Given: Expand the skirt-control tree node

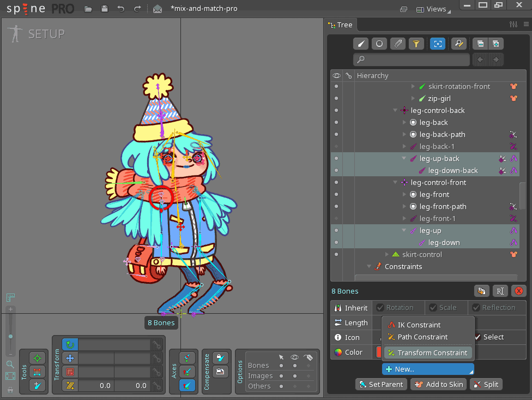Looking at the screenshot, I should pyautogui.click(x=386, y=254).
